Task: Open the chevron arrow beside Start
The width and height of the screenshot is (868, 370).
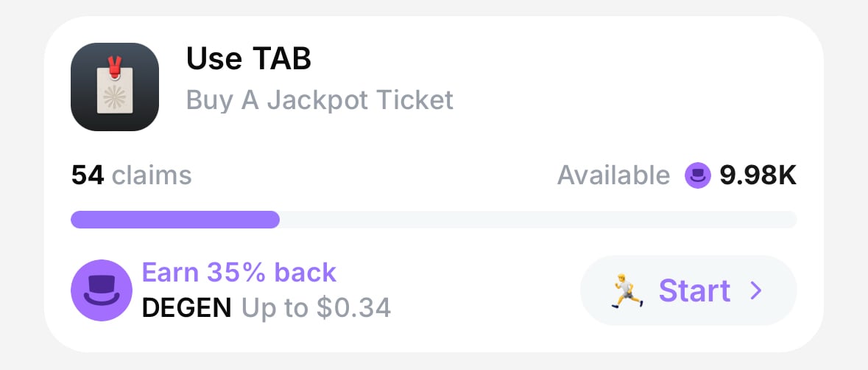Action: click(755, 291)
